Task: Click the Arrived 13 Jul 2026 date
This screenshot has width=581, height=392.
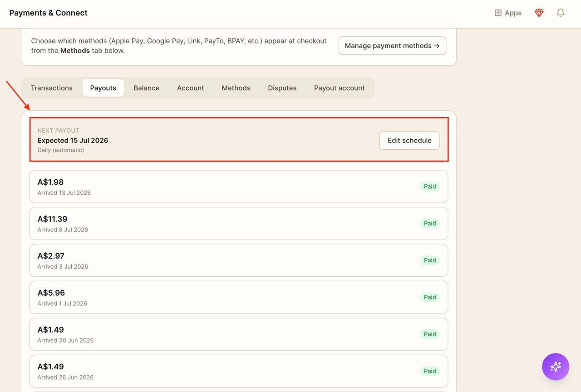Action: pos(64,193)
